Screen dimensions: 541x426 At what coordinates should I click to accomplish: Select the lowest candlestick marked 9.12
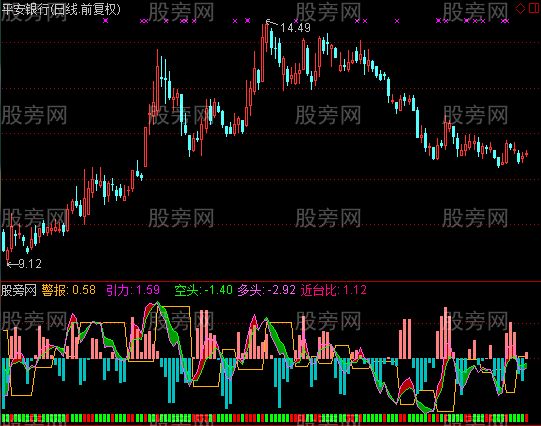(x=8, y=255)
